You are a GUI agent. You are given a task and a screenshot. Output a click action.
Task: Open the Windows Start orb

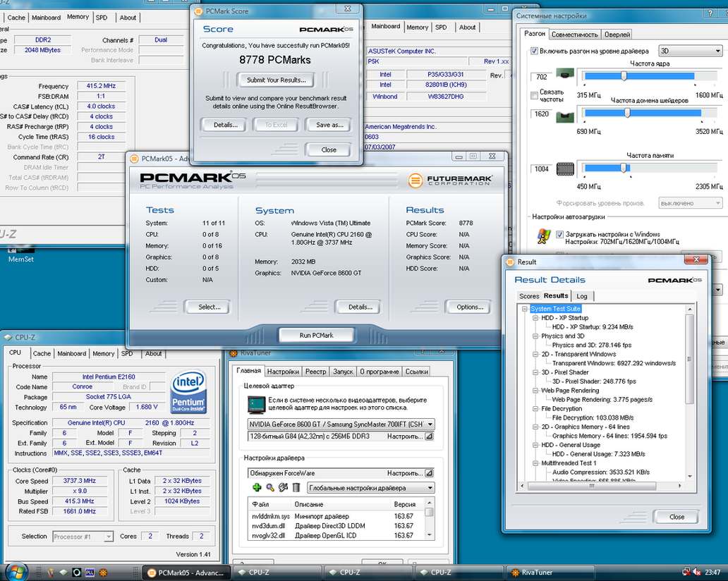(x=16, y=571)
